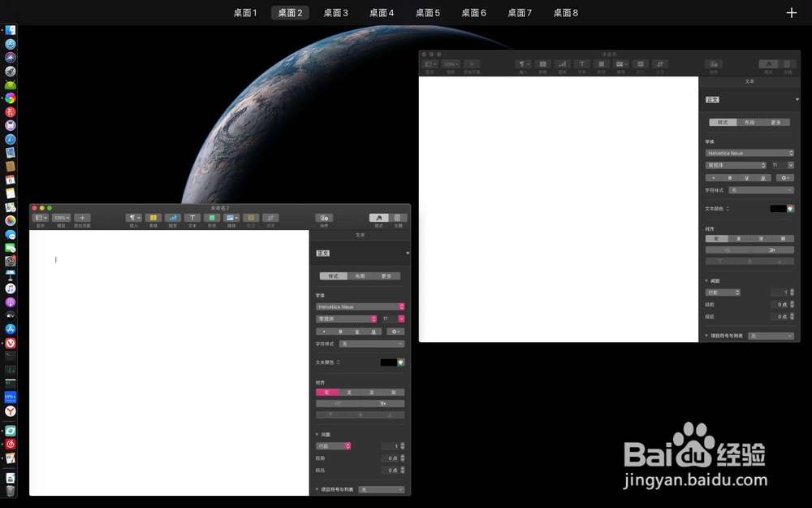Click black text color swatch in 未命名 window

pyautogui.click(x=778, y=208)
